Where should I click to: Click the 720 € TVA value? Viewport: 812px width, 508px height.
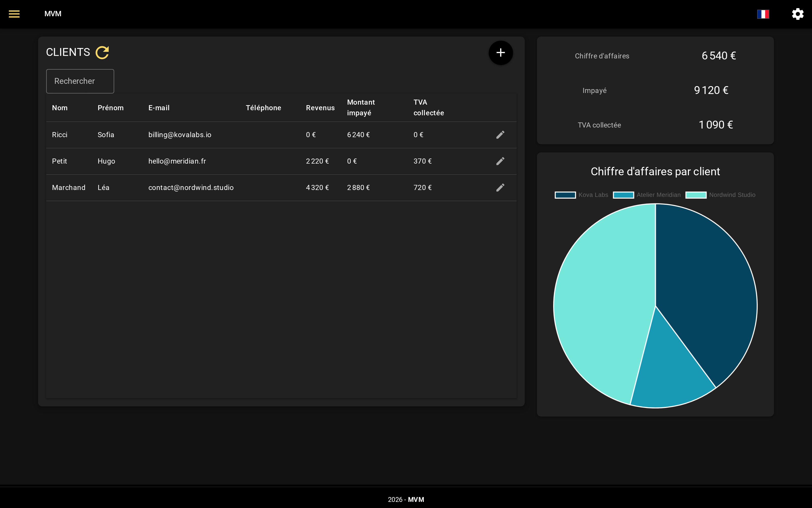point(422,187)
